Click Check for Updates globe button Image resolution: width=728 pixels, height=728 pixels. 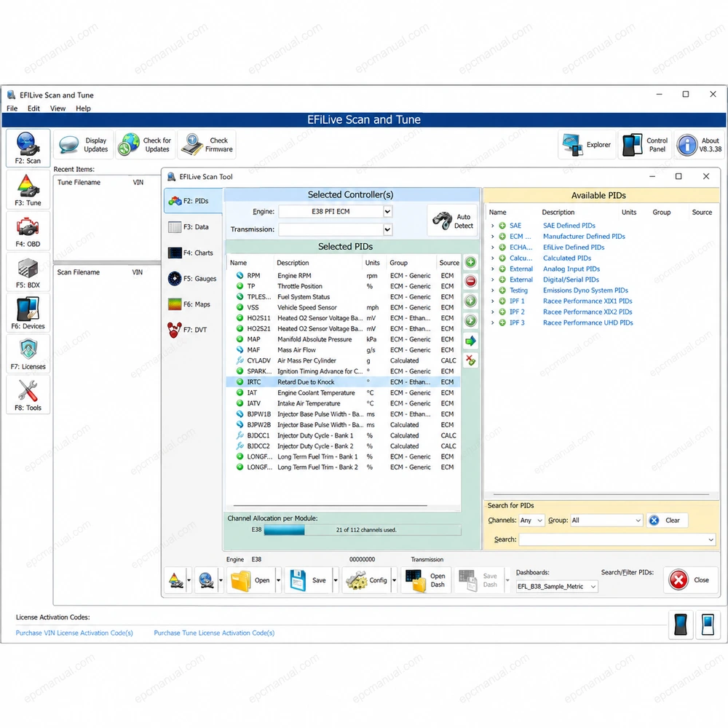pyautogui.click(x=145, y=145)
